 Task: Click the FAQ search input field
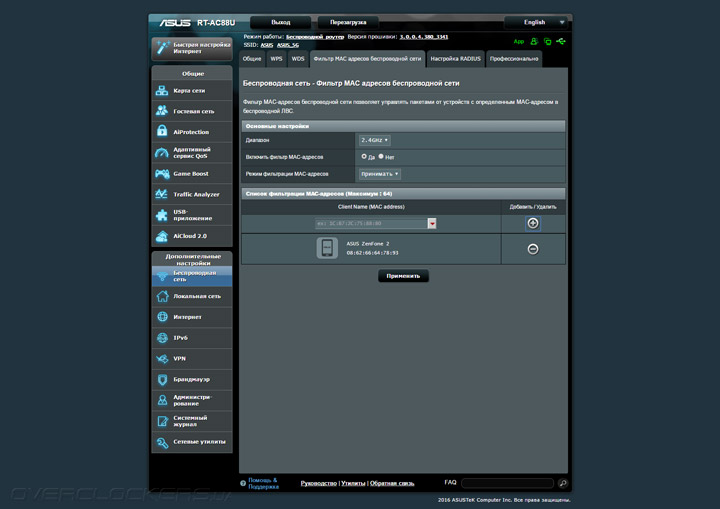(507, 483)
